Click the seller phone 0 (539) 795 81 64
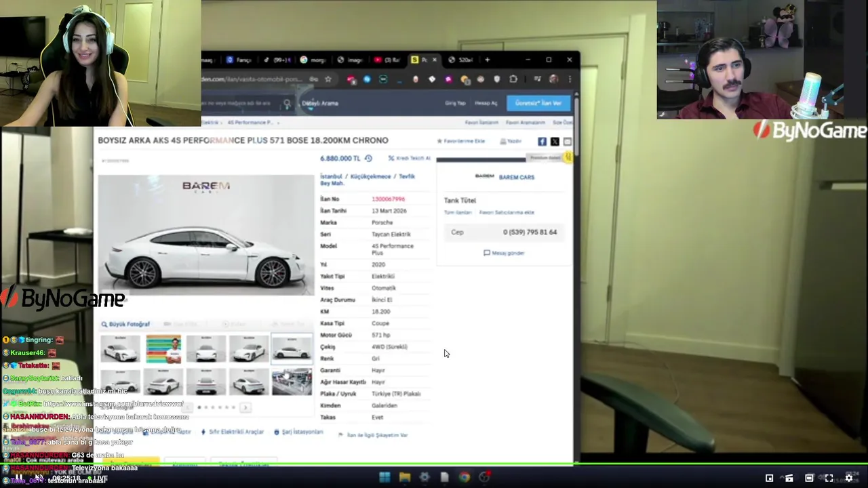 click(x=530, y=232)
